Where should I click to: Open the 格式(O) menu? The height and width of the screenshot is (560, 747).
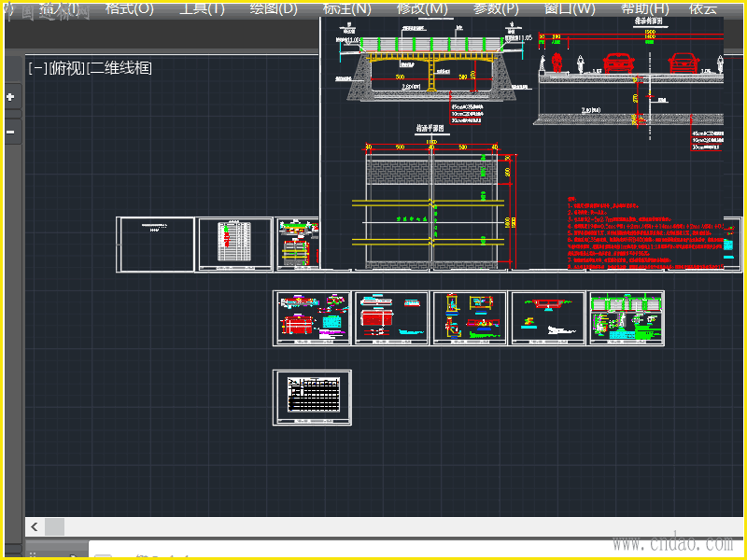(129, 8)
